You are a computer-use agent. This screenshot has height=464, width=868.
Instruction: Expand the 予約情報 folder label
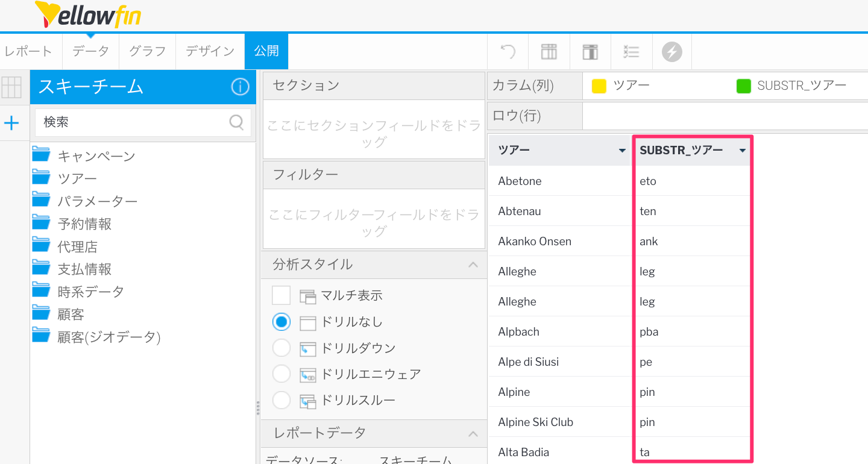click(x=84, y=224)
